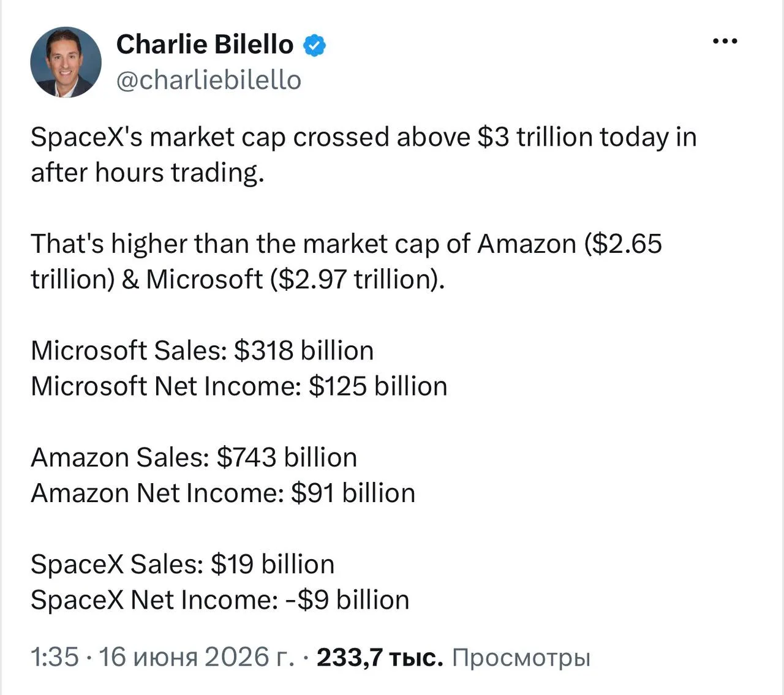Click the "after hours trading." text line
The height and width of the screenshot is (695, 784).
click(x=148, y=173)
